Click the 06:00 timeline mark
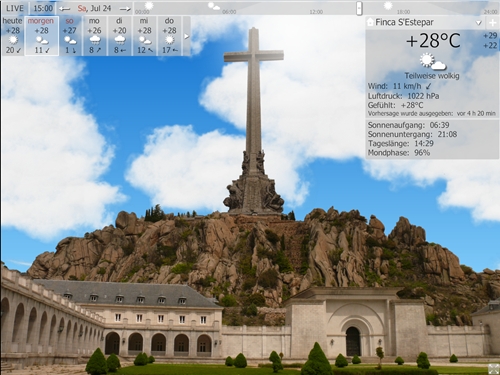Image resolution: width=500 pixels, height=375 pixels. [229, 12]
